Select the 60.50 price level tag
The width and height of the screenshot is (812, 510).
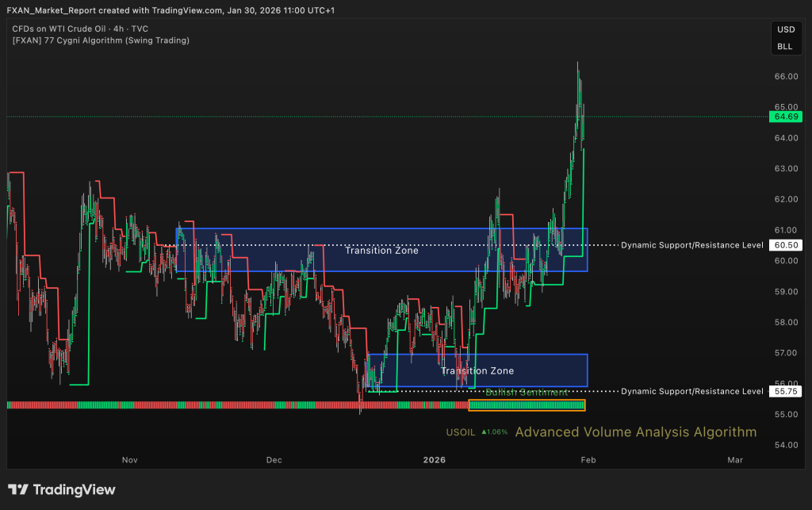tap(785, 246)
